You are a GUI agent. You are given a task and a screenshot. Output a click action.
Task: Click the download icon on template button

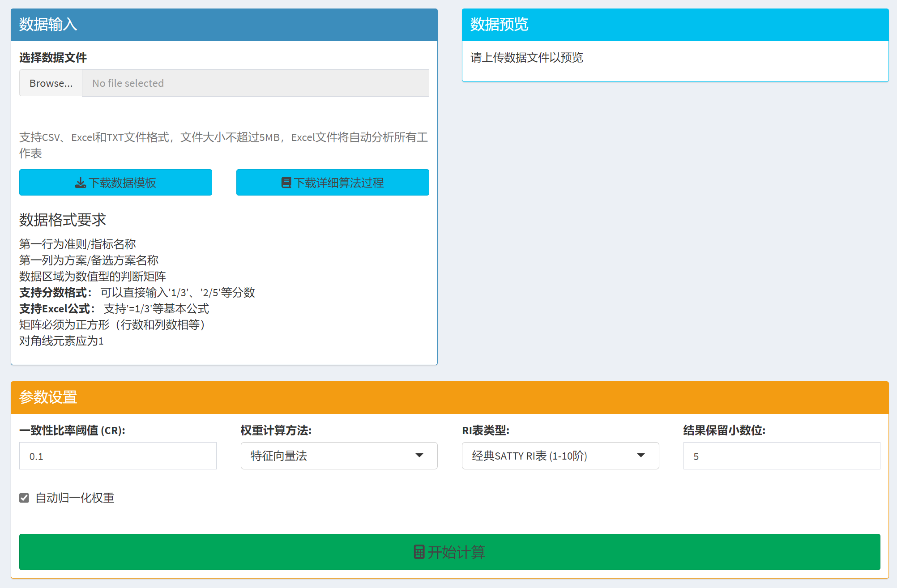[81, 183]
